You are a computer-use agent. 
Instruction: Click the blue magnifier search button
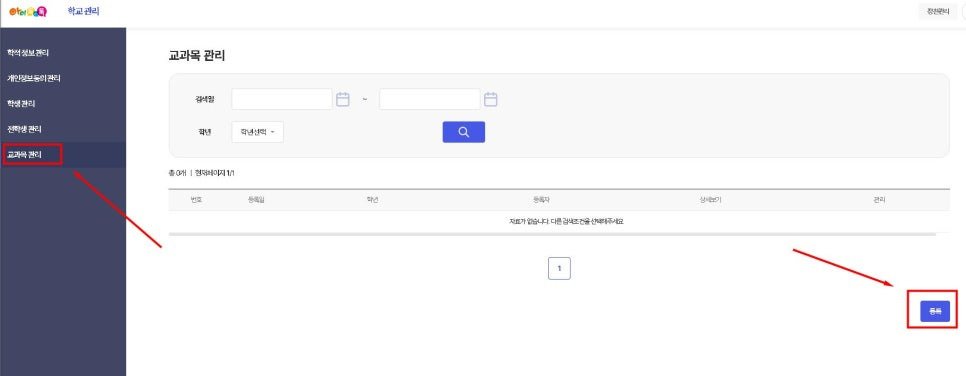[463, 132]
